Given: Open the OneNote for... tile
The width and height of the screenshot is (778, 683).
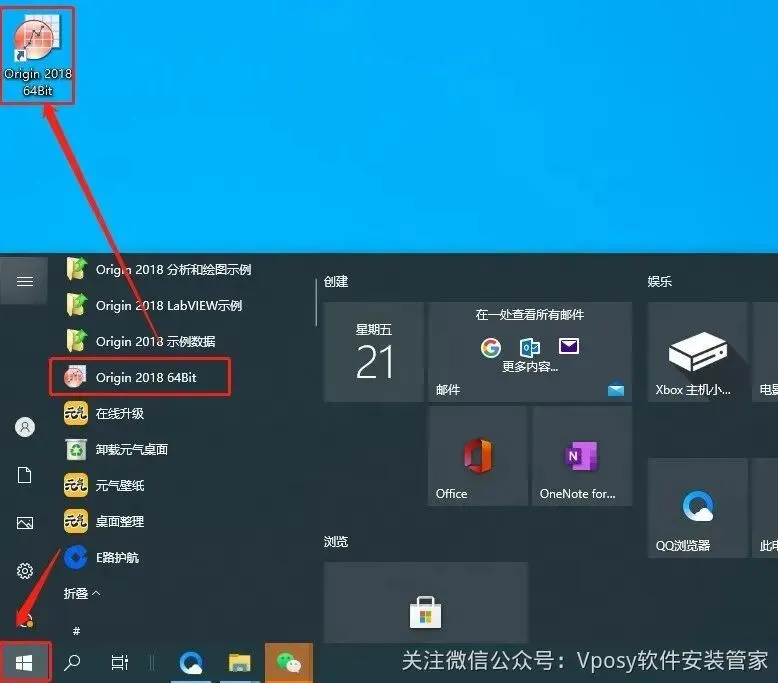Looking at the screenshot, I should click(x=582, y=456).
